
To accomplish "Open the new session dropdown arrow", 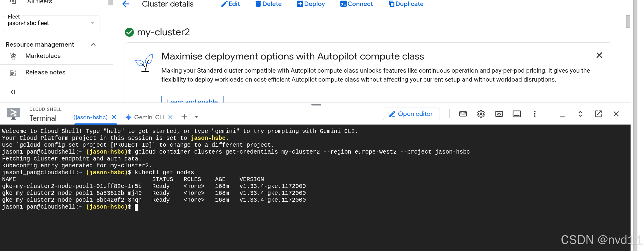I will pyautogui.click(x=196, y=117).
